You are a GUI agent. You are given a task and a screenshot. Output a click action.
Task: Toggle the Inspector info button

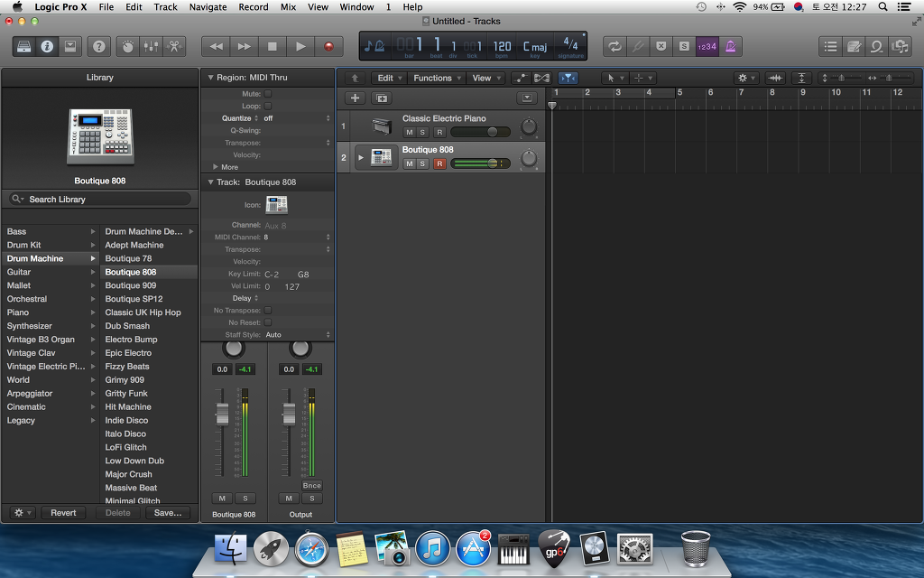pos(47,46)
